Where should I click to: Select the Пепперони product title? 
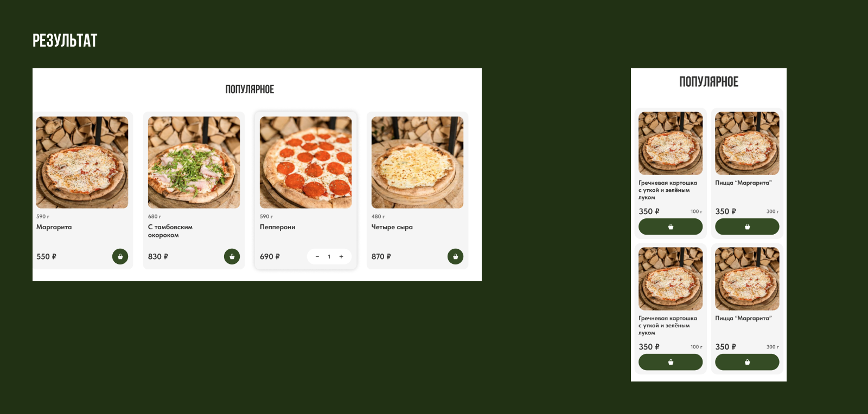(277, 227)
